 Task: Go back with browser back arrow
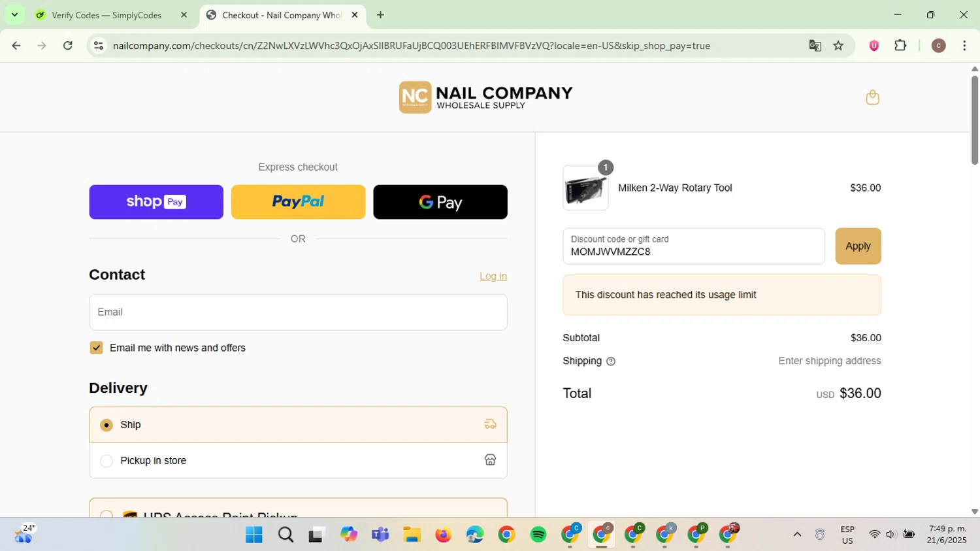(16, 46)
